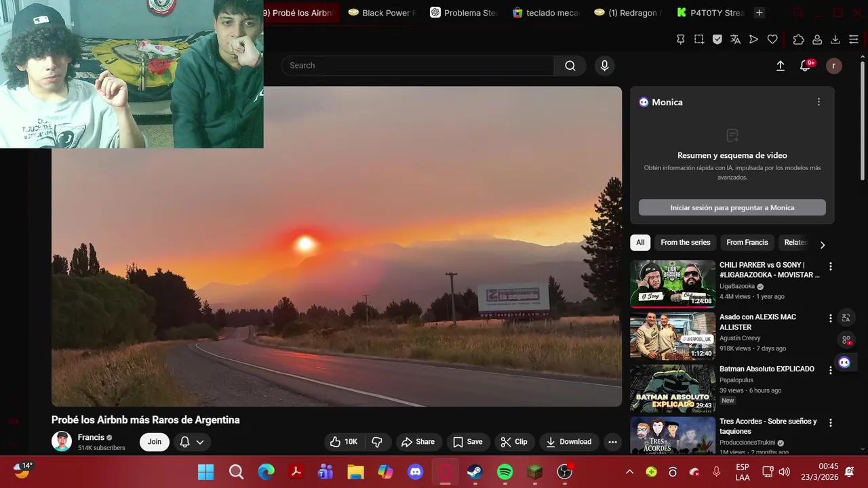Open Tres Acordes video title
The image size is (868, 488).
[x=768, y=426]
